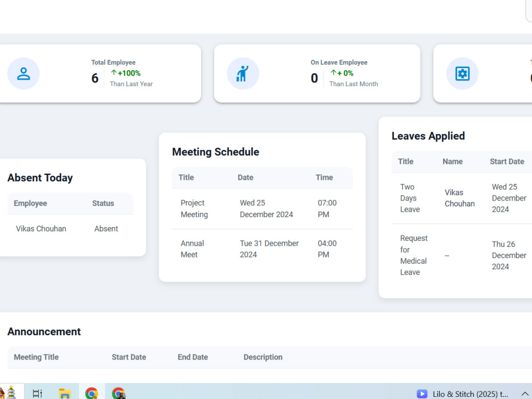This screenshot has width=532, height=399.
Task: Select the Project Meeting row title
Action: 194,209
